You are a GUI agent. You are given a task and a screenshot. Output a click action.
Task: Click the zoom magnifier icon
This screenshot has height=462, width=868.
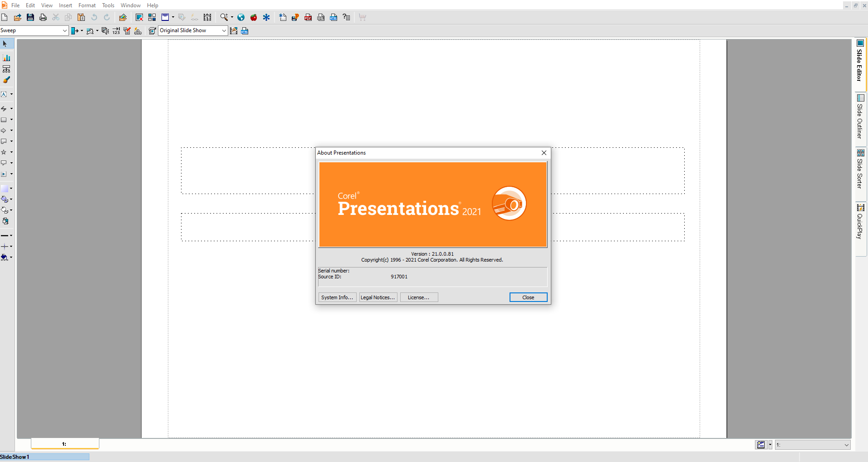point(224,17)
